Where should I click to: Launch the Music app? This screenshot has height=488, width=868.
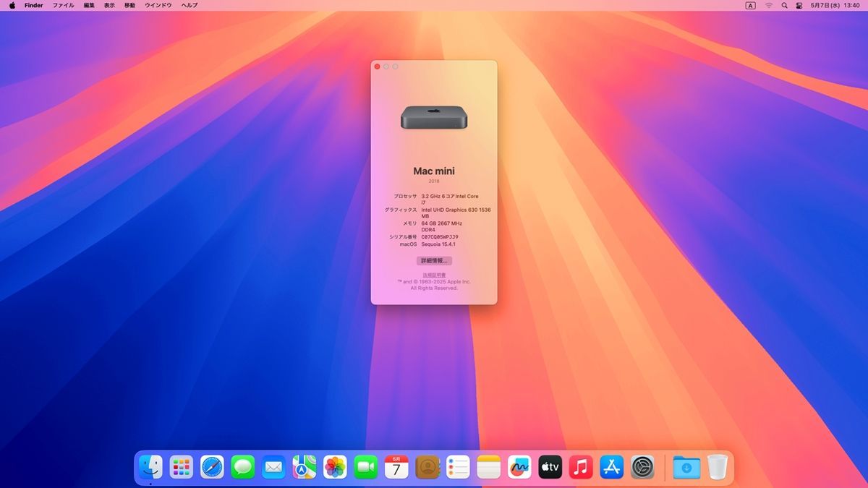tap(581, 468)
